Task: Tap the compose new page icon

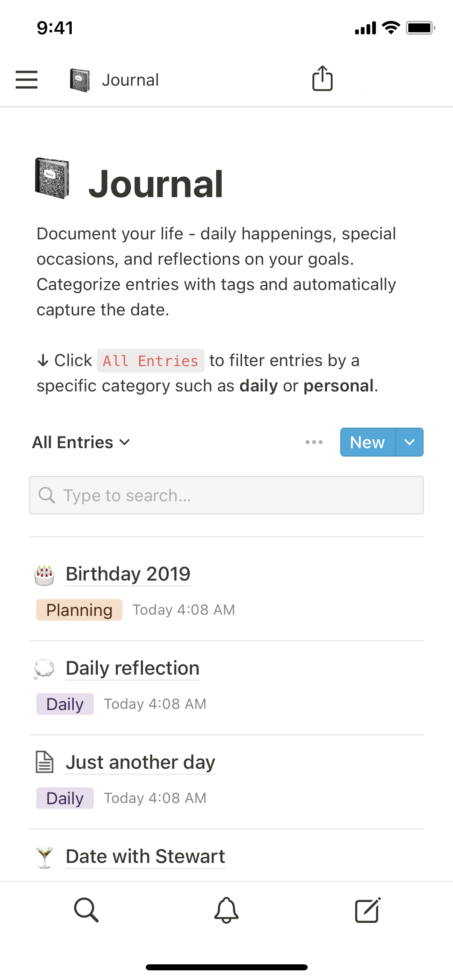Action: pos(367,910)
